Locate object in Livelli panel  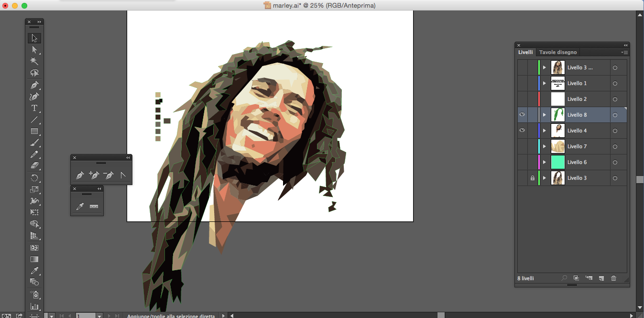tap(565, 278)
